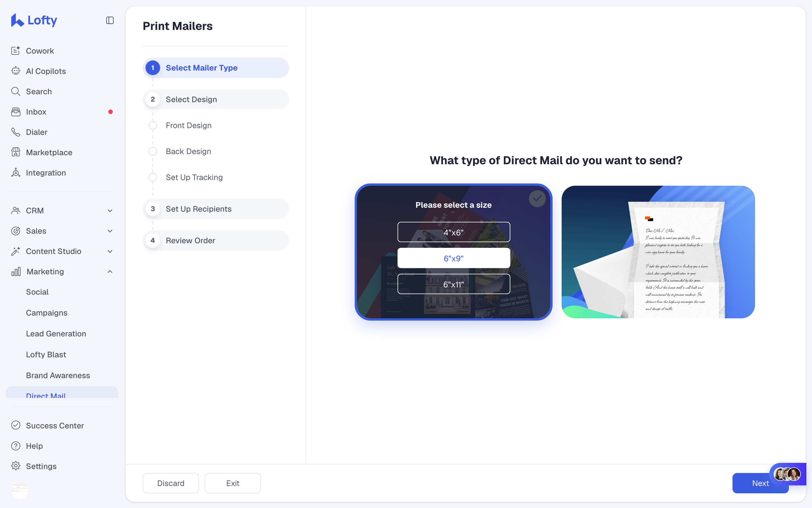The image size is (812, 508).
Task: Click the user profile avatar
Action: pos(20,490)
